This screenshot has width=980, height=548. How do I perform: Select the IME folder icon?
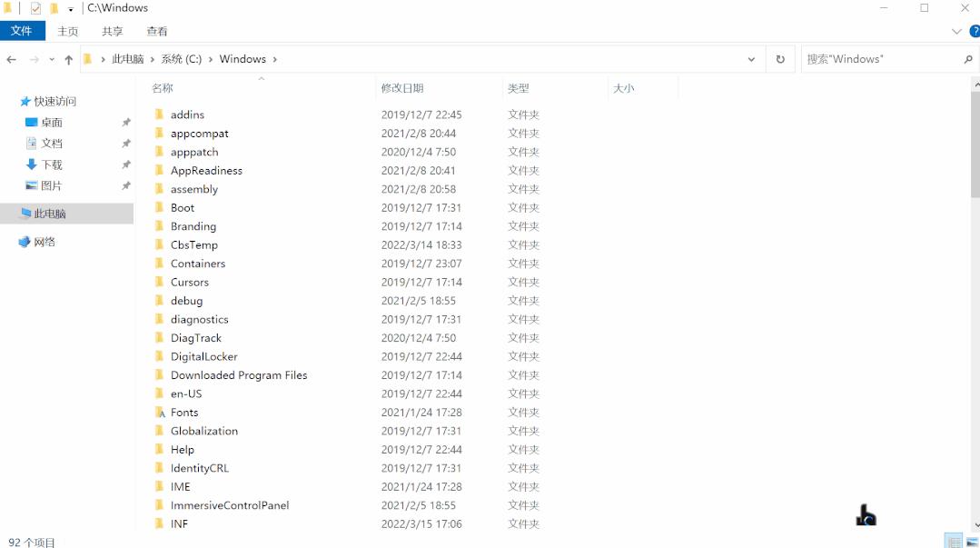click(159, 486)
